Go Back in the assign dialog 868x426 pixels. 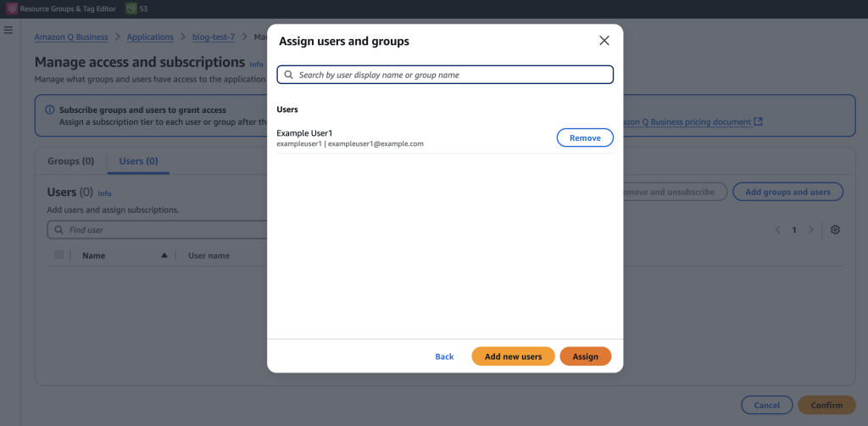pos(444,356)
